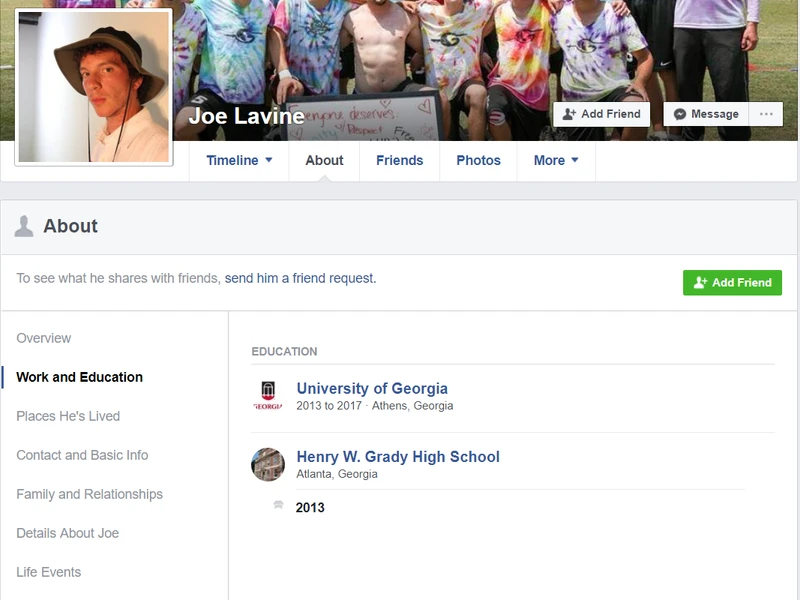Open the Timeline dropdown tab

click(x=239, y=160)
